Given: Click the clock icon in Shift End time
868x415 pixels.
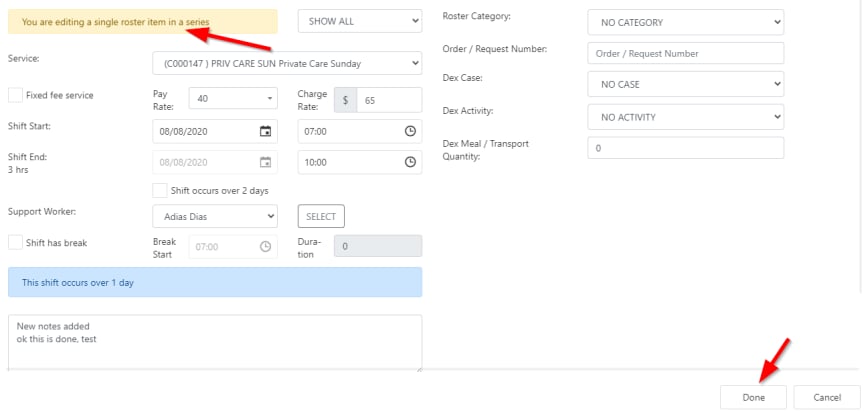Looking at the screenshot, I should pos(410,162).
